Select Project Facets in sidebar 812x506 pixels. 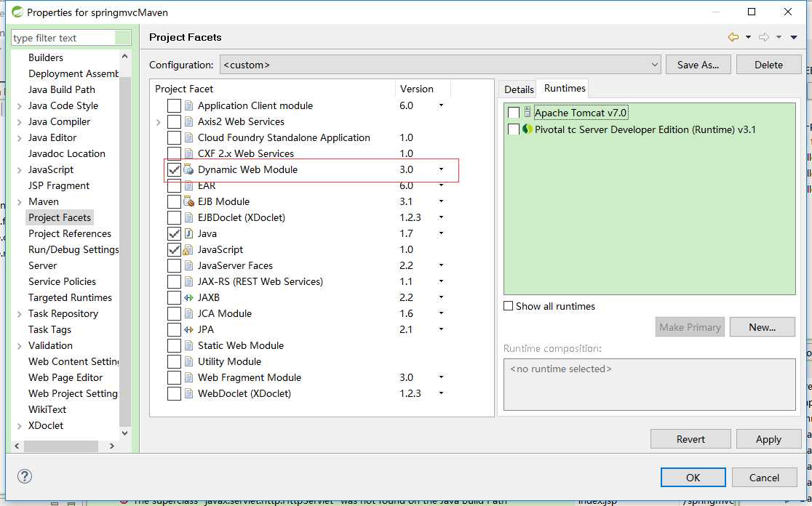[60, 217]
